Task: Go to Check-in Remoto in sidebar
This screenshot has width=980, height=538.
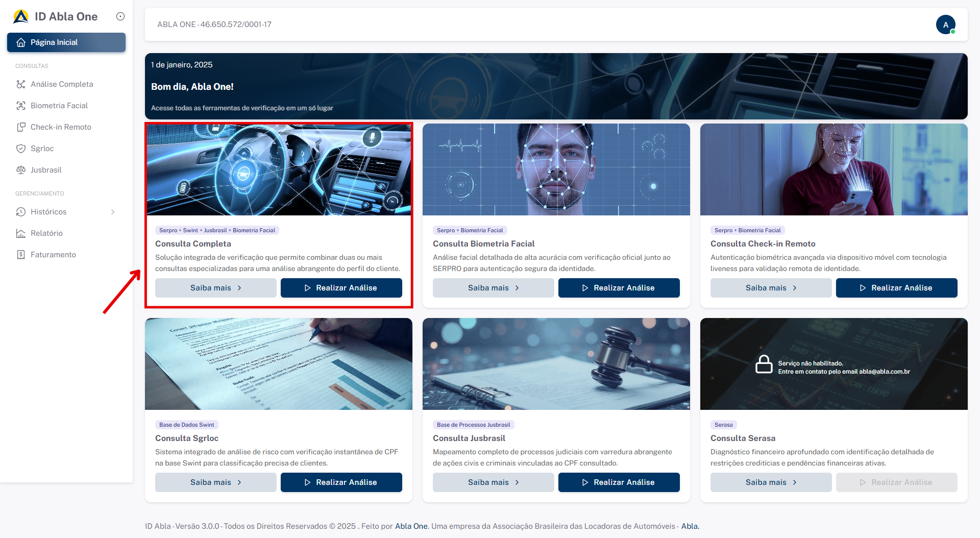Action: coord(61,127)
